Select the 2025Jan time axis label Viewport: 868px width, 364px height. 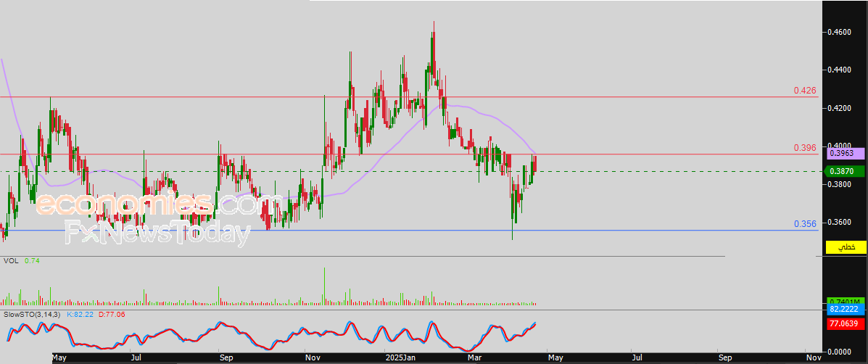tap(400, 358)
